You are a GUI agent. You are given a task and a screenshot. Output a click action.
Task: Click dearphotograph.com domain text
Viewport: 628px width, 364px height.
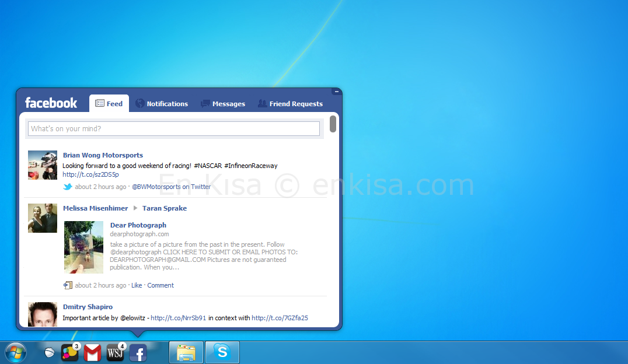[139, 234]
